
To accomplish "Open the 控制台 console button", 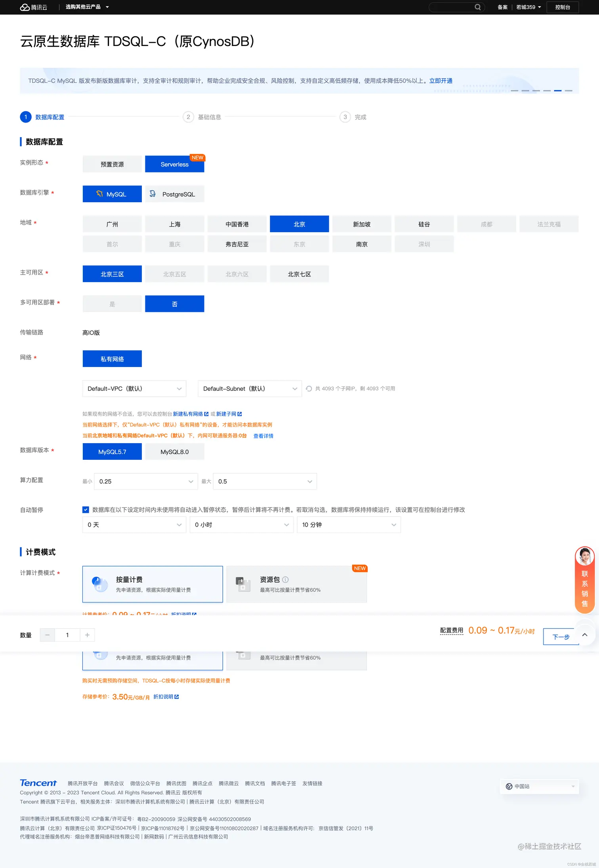I will [562, 7].
